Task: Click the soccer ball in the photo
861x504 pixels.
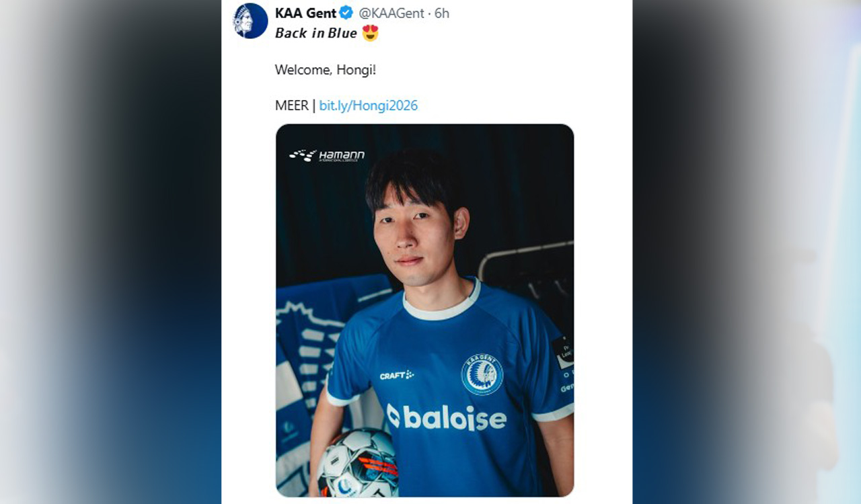Action: tap(357, 464)
